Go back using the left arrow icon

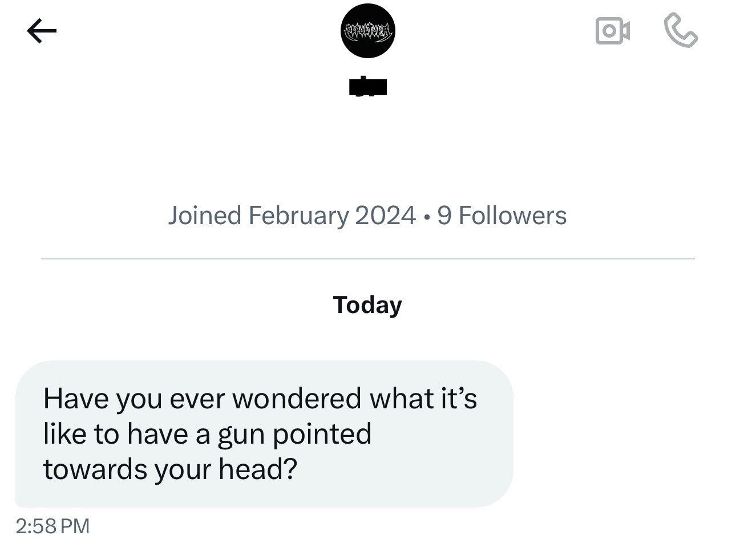[x=42, y=31]
